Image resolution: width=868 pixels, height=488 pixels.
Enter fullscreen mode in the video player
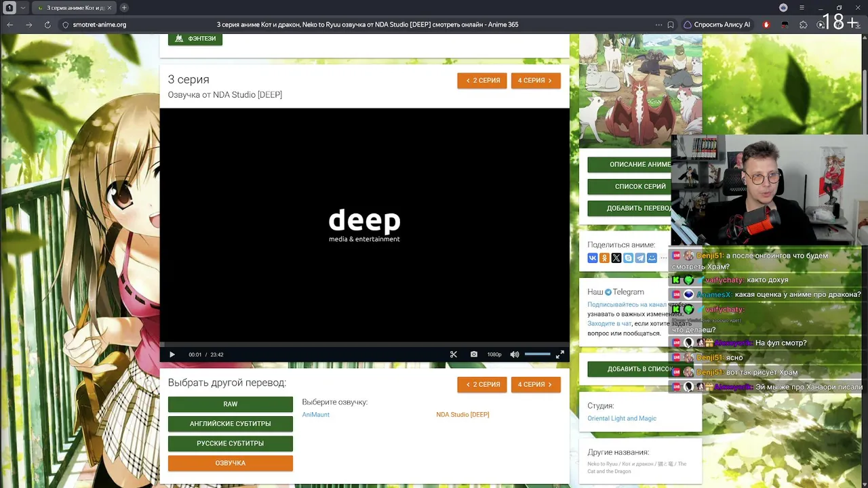click(560, 354)
